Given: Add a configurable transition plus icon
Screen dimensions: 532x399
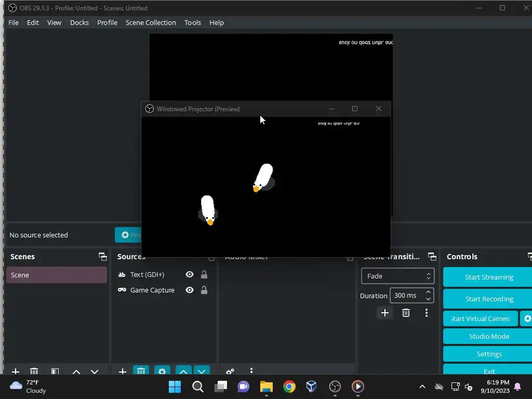Looking at the screenshot, I should 385,313.
